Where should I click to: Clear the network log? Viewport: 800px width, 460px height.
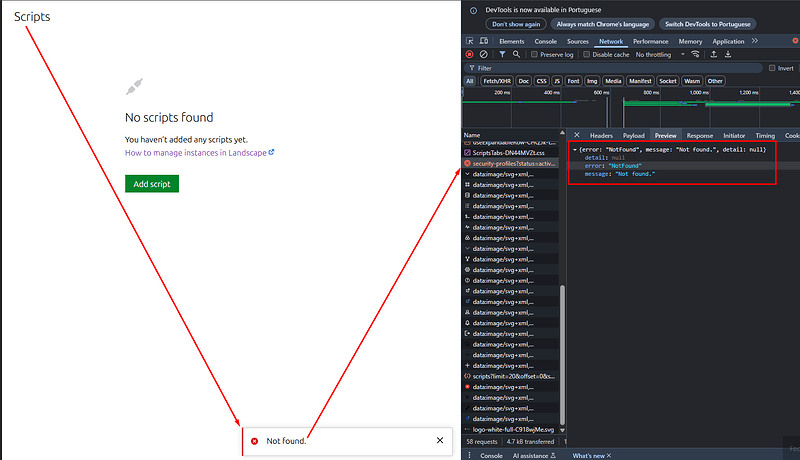click(484, 54)
